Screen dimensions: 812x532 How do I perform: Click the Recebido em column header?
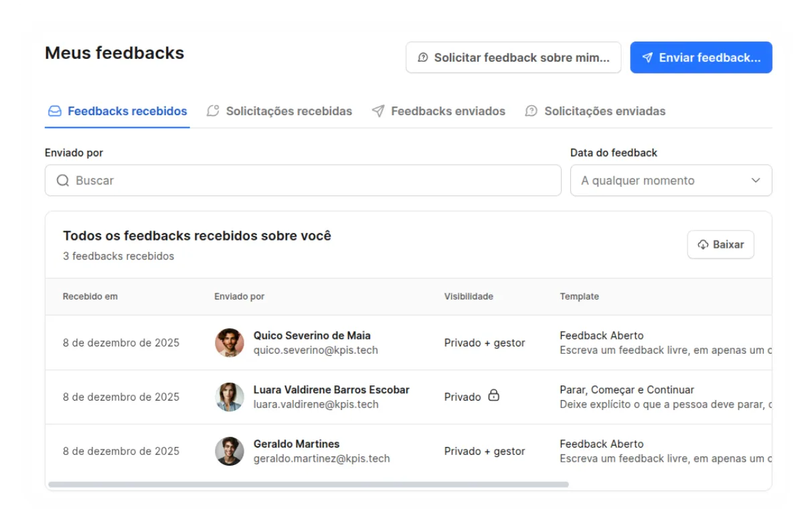coord(90,296)
